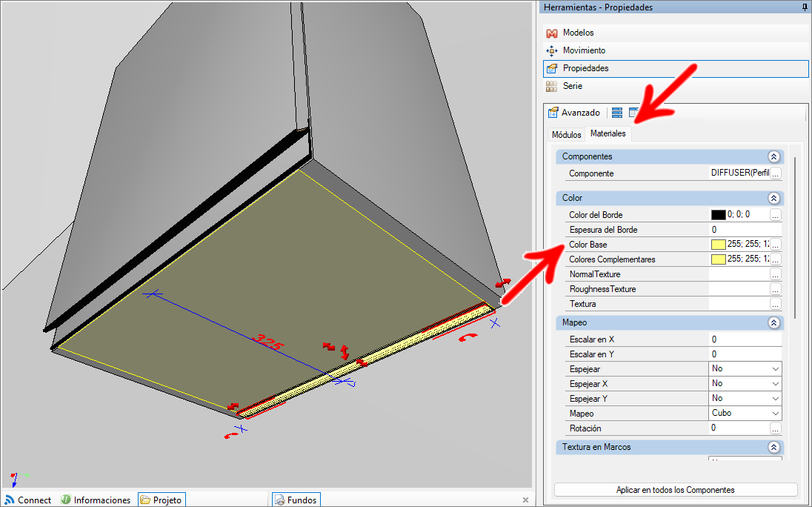Open the Informaciones panel

(96, 500)
